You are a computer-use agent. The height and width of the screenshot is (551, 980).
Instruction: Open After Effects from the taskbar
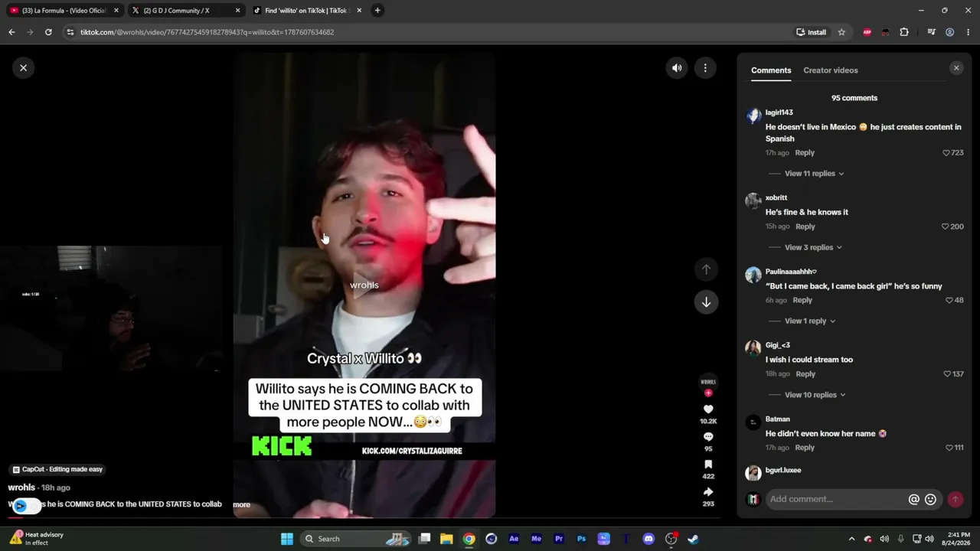[x=514, y=539]
